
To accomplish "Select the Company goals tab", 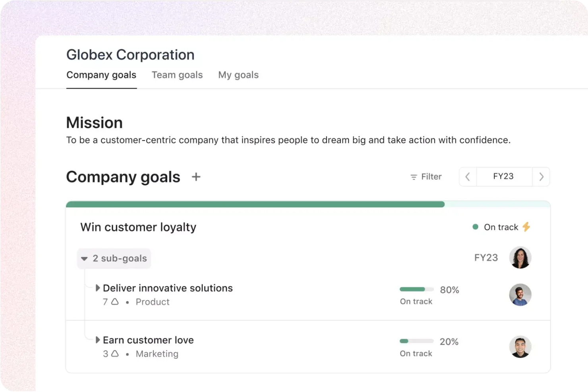I will [101, 75].
